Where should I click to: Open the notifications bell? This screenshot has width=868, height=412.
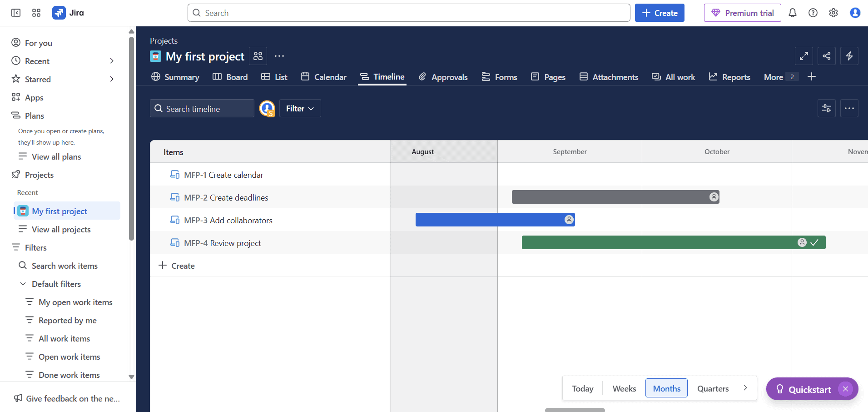[793, 13]
